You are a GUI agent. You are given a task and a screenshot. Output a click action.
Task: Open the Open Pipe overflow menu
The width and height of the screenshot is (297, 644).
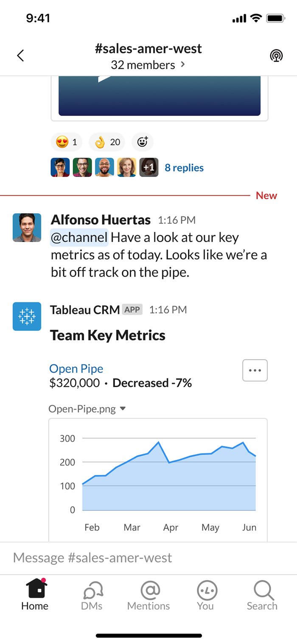[255, 370]
